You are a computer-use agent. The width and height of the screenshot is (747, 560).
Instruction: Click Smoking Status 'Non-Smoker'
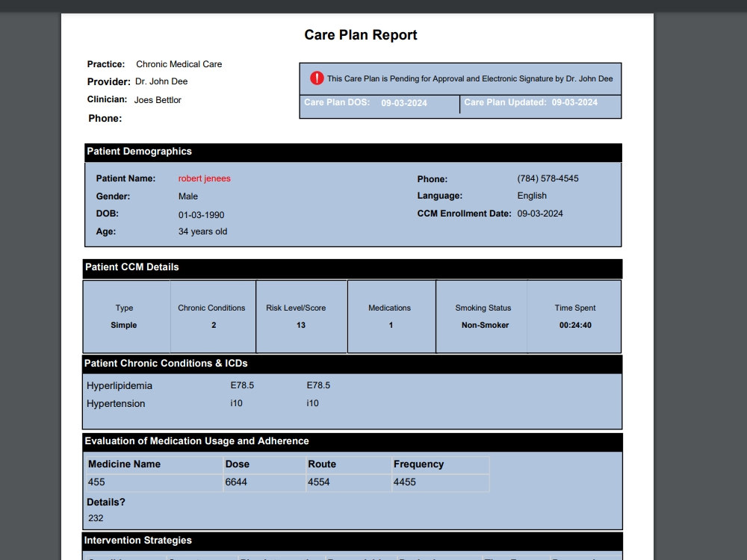[x=485, y=326]
